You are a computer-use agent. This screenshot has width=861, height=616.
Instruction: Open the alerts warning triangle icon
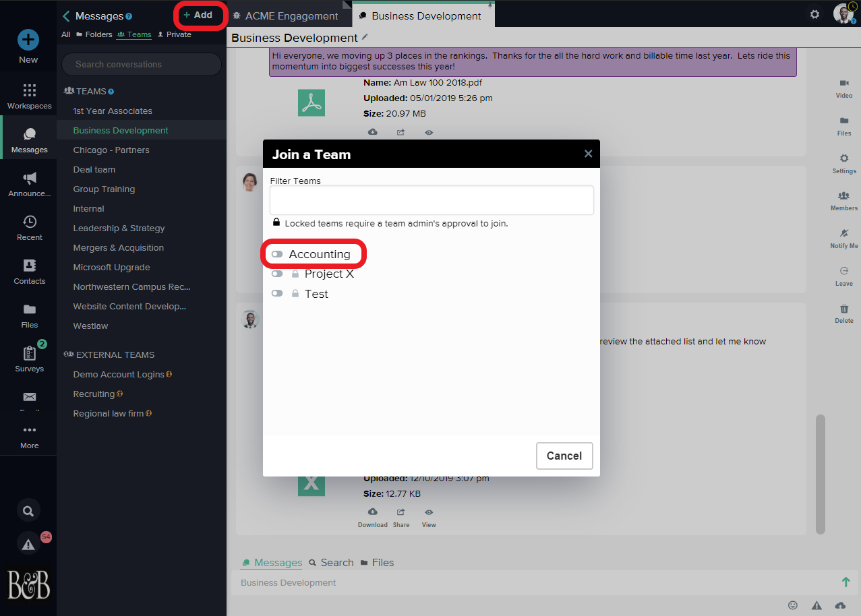(x=28, y=544)
